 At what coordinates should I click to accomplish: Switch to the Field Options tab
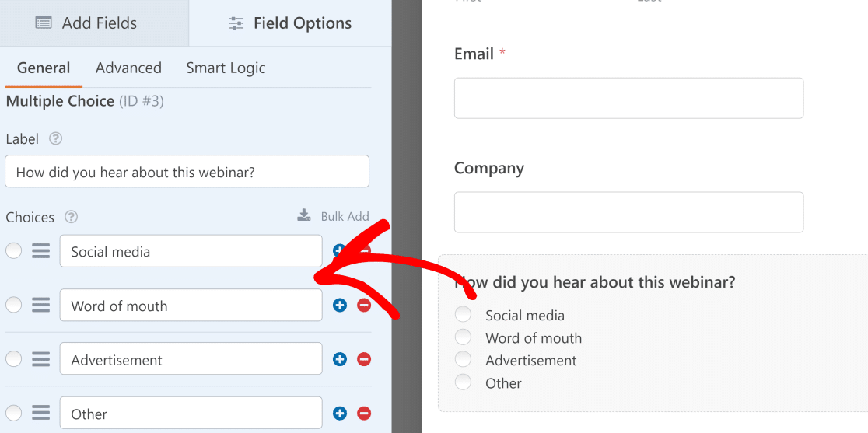(x=290, y=23)
